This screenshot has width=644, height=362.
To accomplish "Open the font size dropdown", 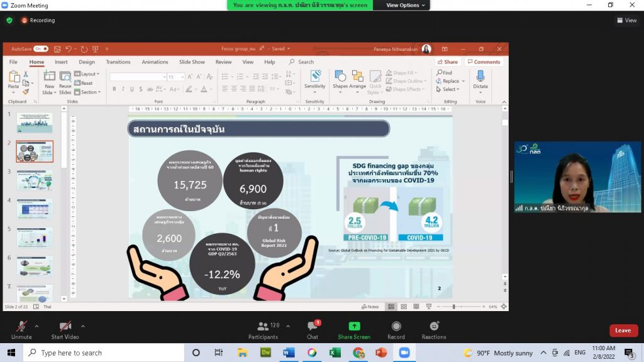I will point(182,77).
